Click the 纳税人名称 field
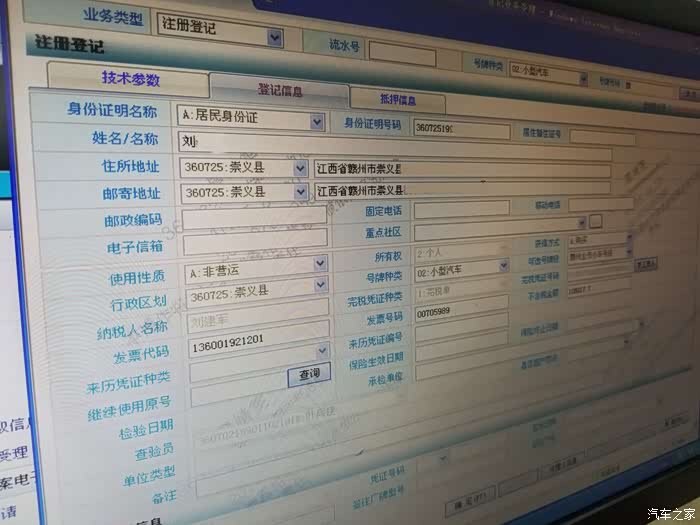Viewport: 700px width, 525px height. pos(258,317)
